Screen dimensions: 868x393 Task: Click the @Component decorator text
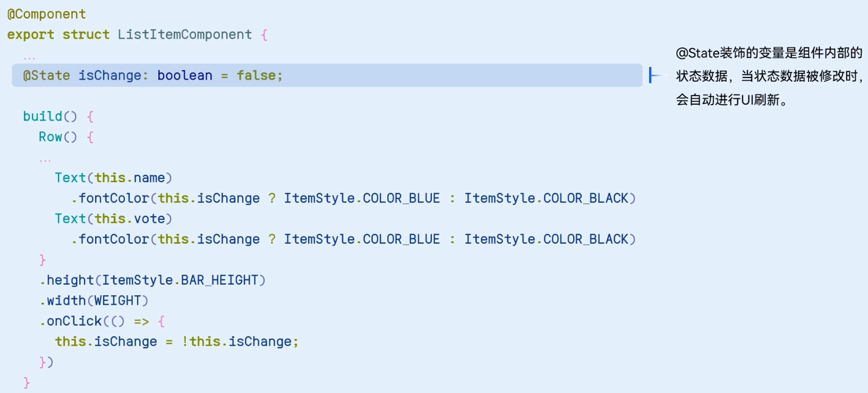coord(46,14)
